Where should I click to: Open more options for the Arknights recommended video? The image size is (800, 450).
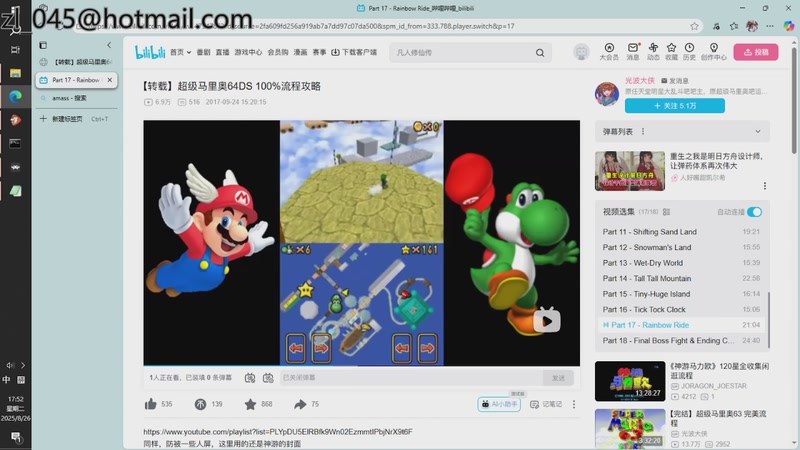[x=765, y=186]
